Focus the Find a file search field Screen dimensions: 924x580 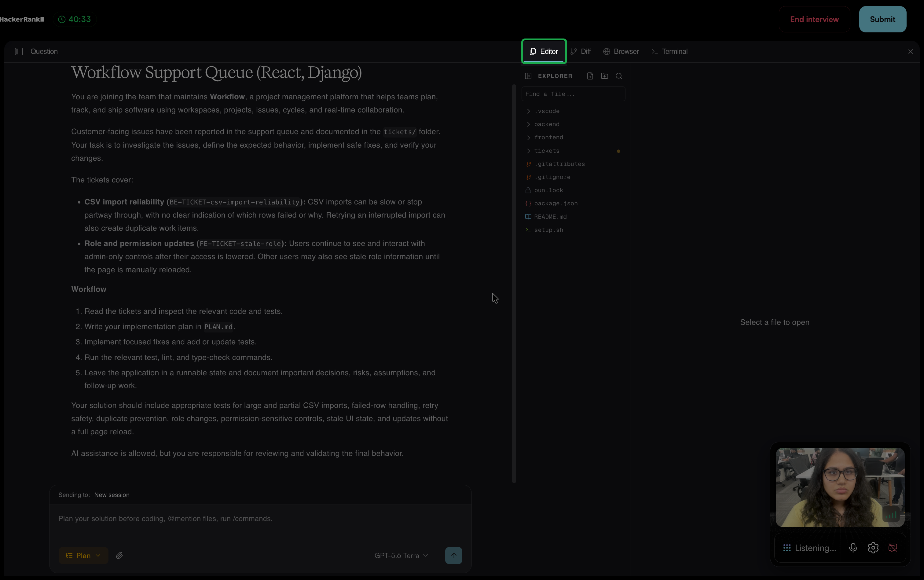point(574,94)
